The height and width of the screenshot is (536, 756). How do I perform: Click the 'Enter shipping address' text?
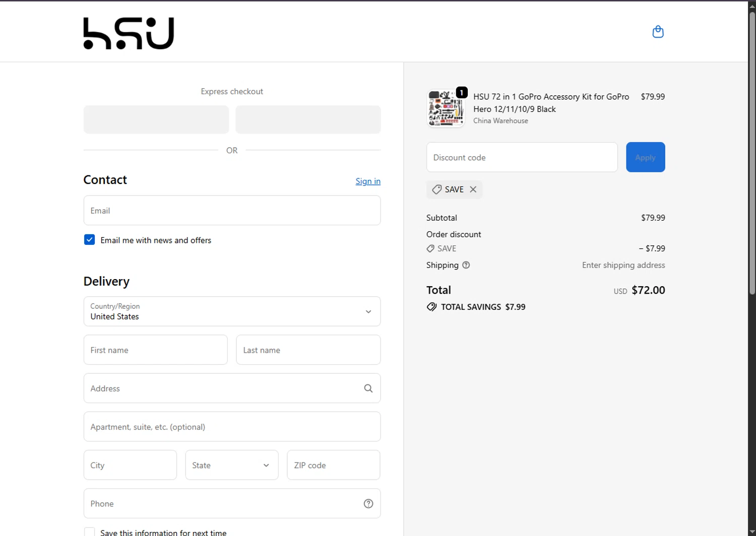click(623, 265)
